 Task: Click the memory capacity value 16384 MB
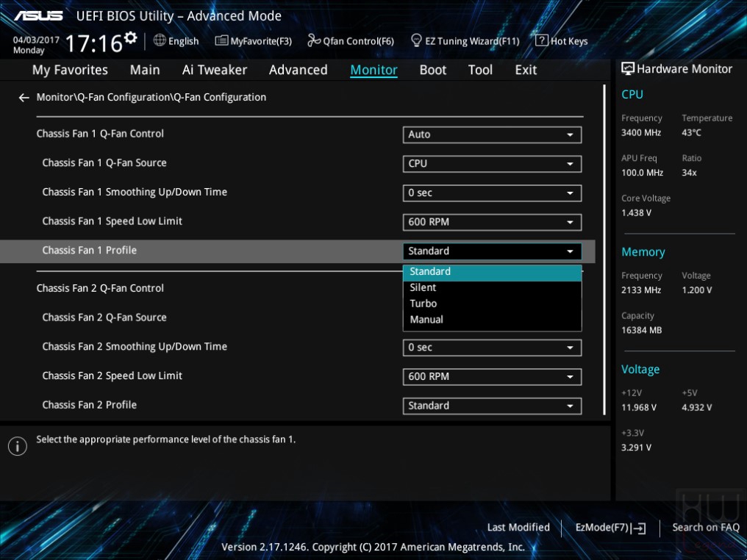click(x=641, y=331)
